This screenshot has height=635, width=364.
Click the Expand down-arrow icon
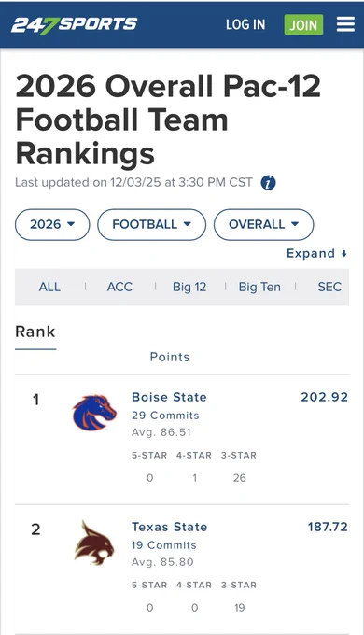[343, 253]
